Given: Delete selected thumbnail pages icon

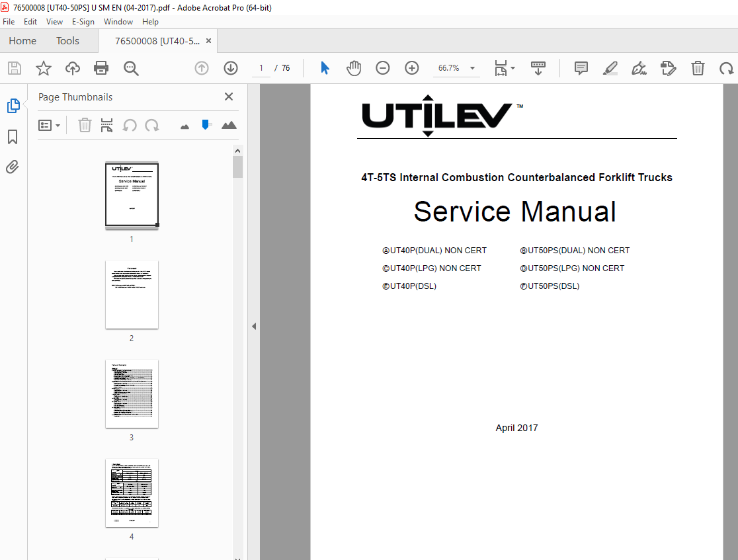Looking at the screenshot, I should point(85,125).
